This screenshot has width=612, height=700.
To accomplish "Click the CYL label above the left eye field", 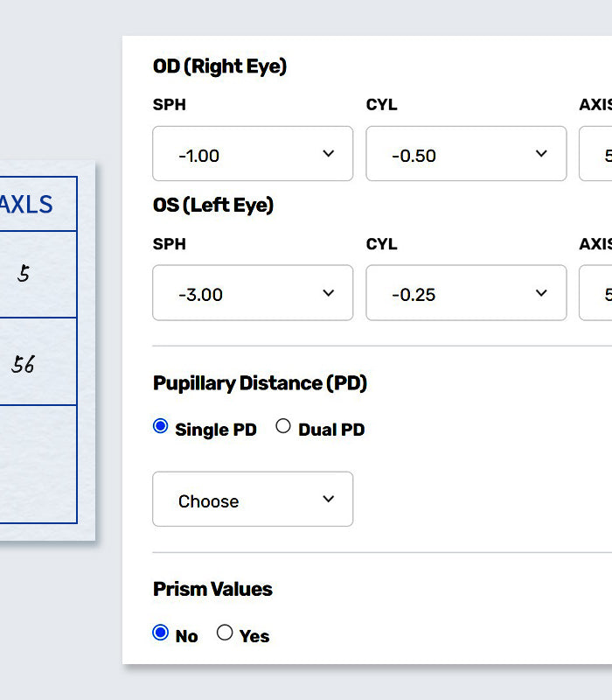I will pos(381,244).
